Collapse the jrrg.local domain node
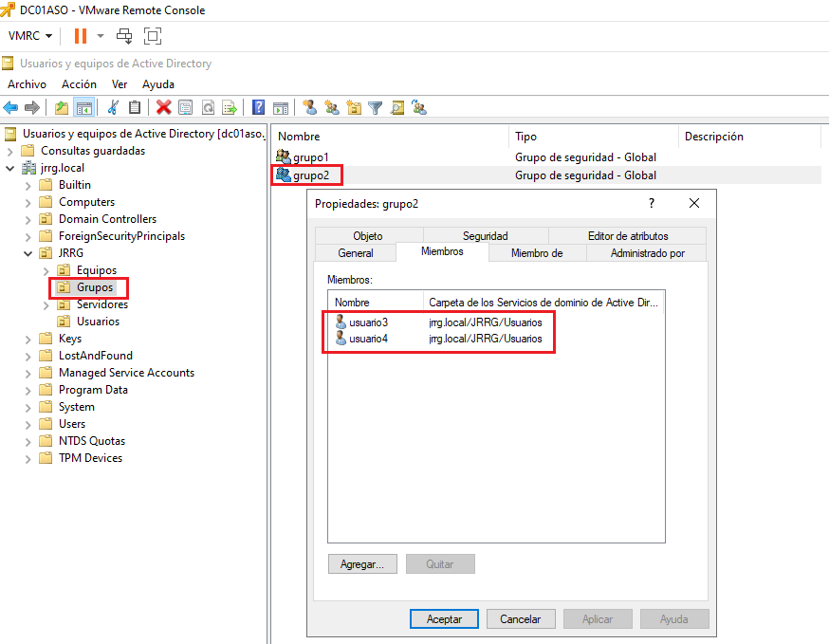829x644 pixels. (10, 168)
